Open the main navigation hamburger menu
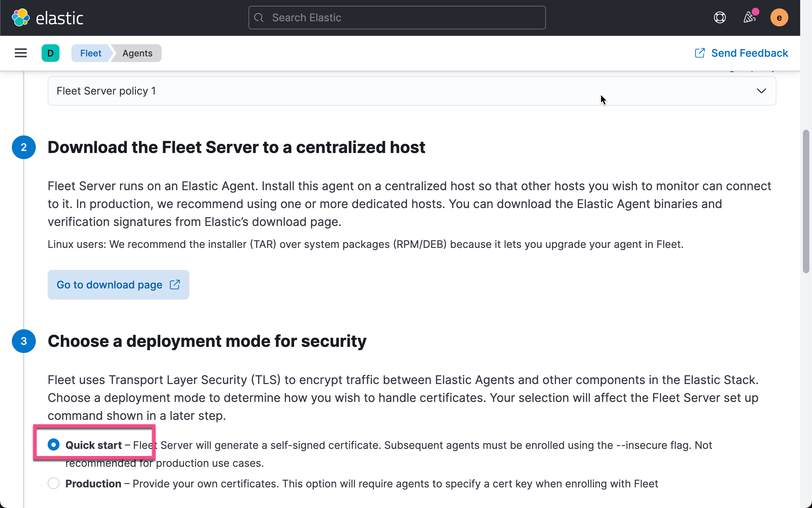The height and width of the screenshot is (508, 812). (20, 53)
